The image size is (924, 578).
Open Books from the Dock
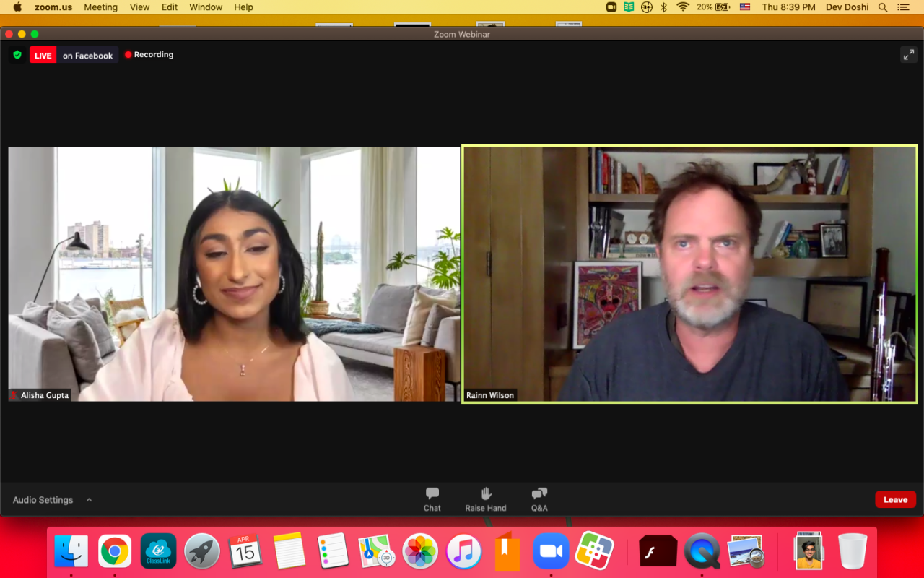(507, 551)
